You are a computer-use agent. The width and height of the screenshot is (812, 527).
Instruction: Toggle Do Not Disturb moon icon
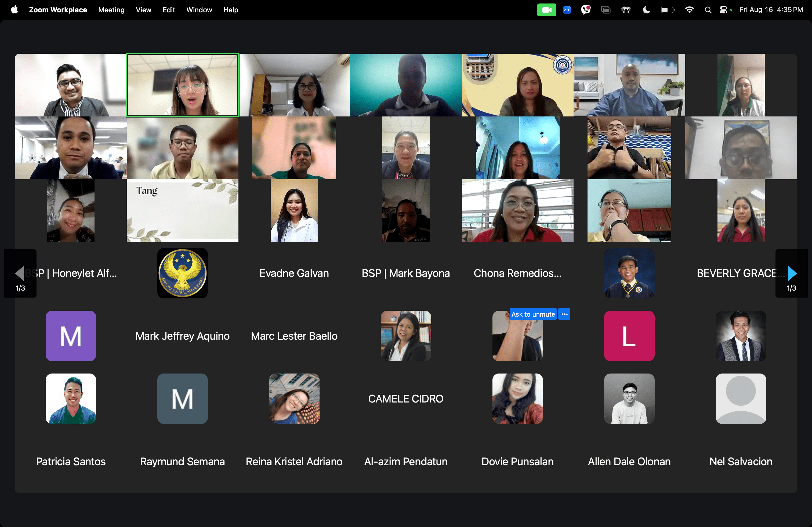(x=646, y=10)
